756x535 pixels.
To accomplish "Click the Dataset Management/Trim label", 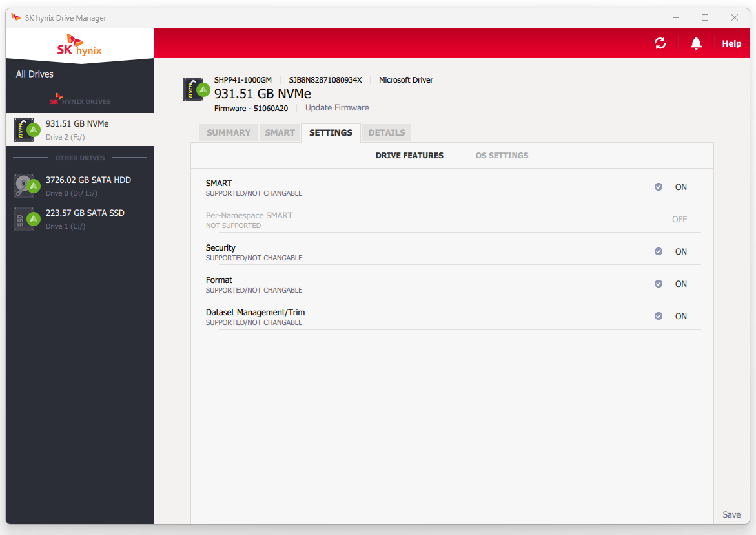I will pos(255,313).
